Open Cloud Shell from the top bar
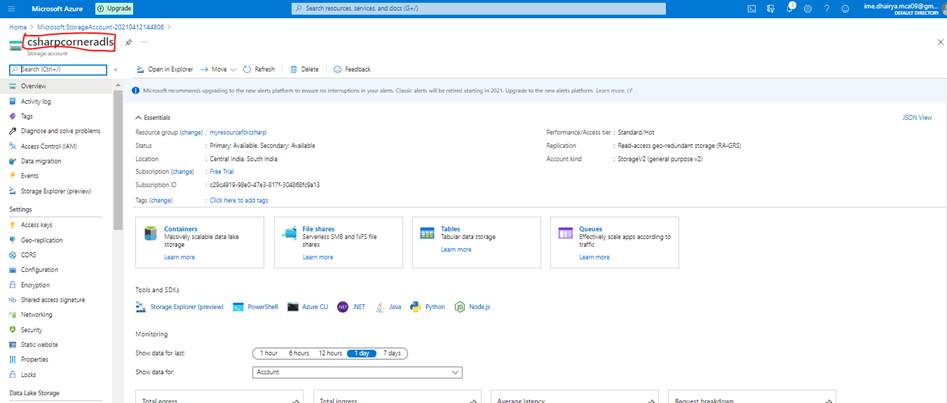The image size is (947, 403). click(752, 8)
